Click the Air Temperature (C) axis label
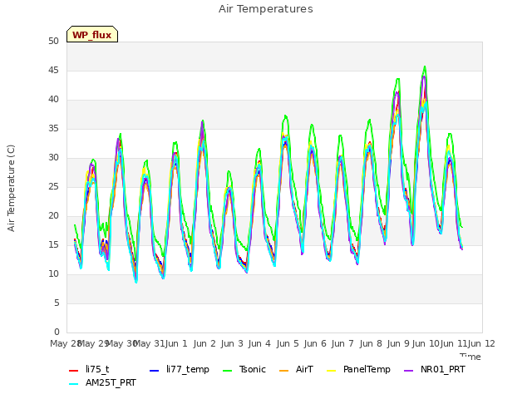532x399 pixels. coord(11,189)
